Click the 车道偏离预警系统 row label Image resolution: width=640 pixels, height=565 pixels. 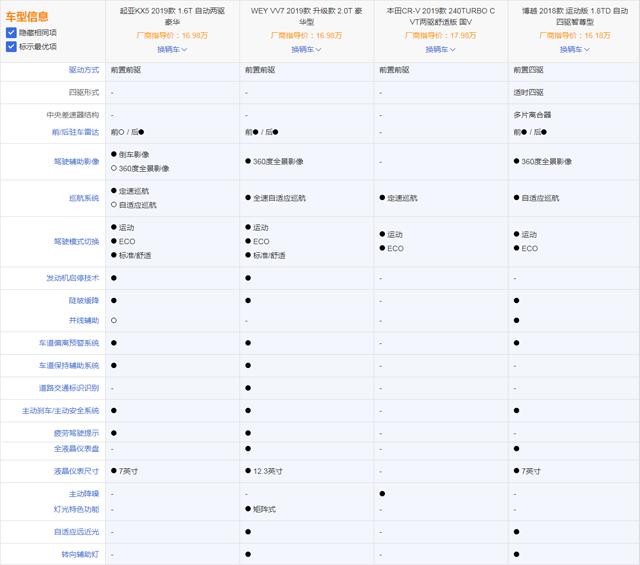tap(69, 343)
